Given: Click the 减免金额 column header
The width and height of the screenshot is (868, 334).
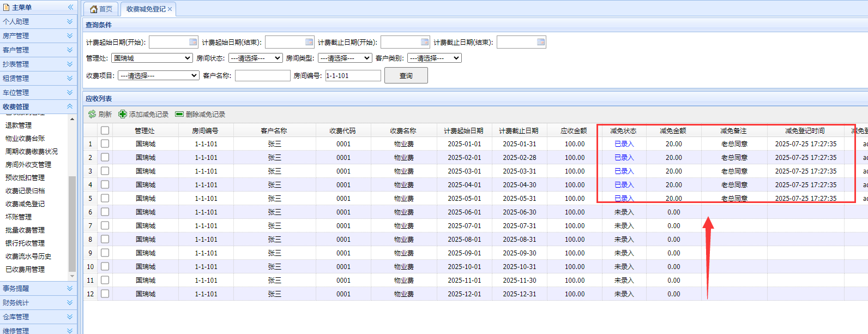Looking at the screenshot, I should (x=673, y=130).
